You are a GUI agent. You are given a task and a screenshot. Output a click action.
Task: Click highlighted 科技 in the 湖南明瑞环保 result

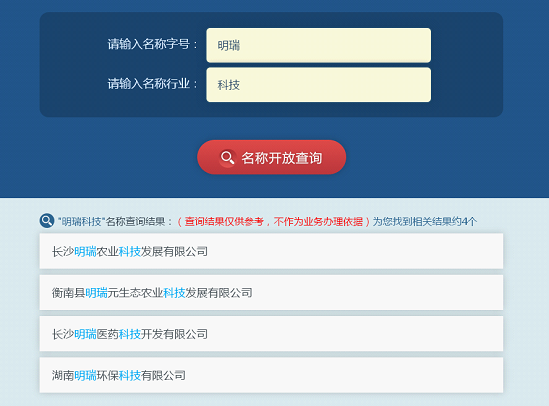point(130,376)
